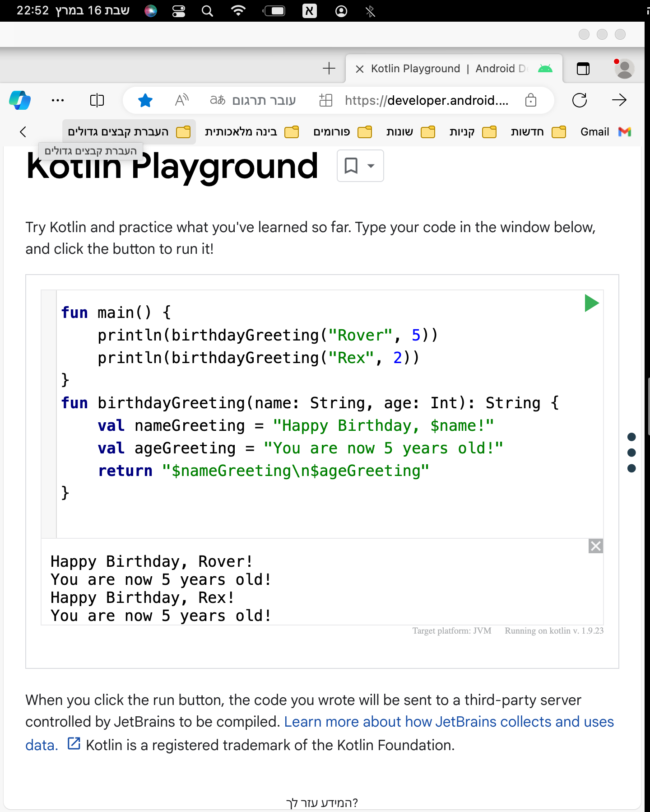Click the battery status icon
650x812 pixels.
tap(274, 11)
